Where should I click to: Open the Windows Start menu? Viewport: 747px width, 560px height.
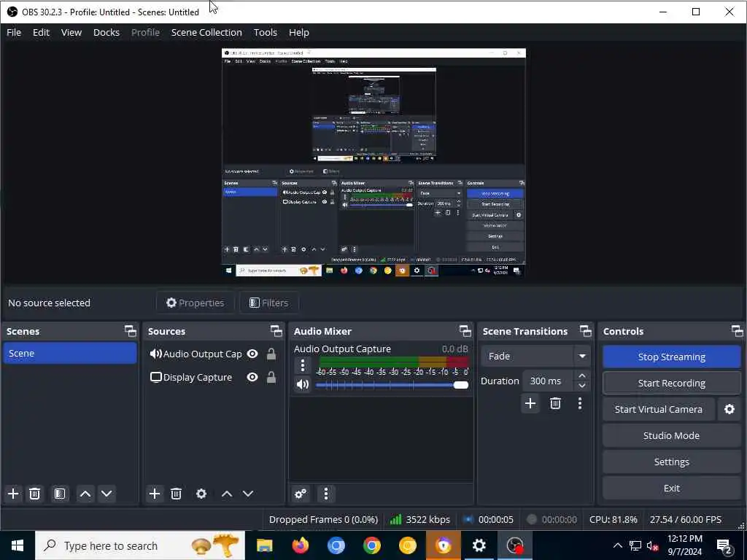pos(18,545)
